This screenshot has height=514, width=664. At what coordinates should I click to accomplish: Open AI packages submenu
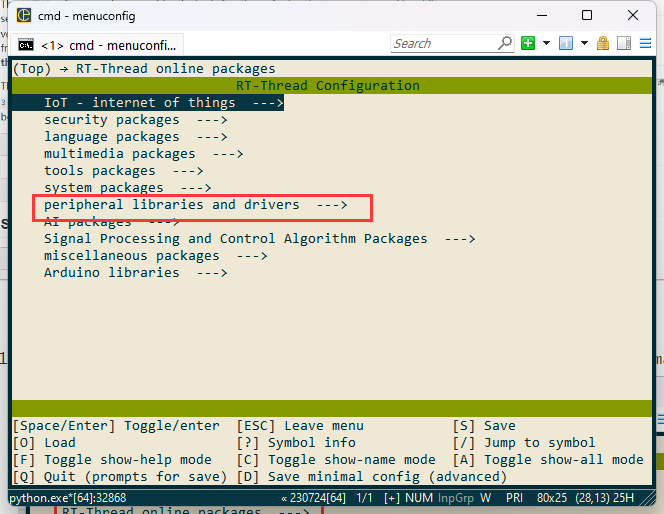tap(112, 222)
